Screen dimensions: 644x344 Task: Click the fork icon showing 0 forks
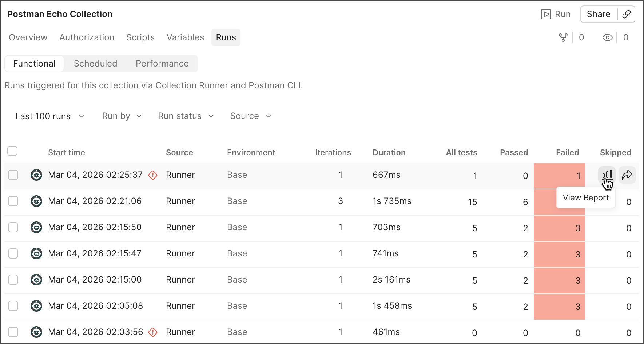click(x=563, y=37)
